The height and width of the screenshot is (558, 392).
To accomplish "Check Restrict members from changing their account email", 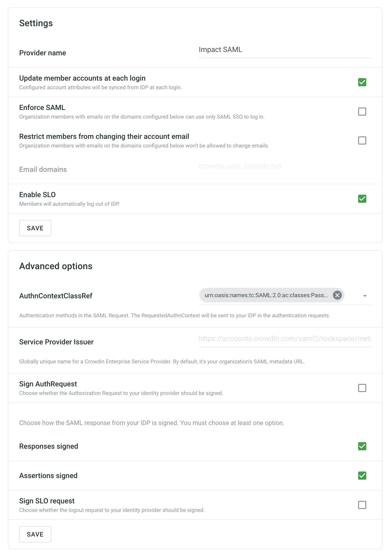I will pos(362,140).
